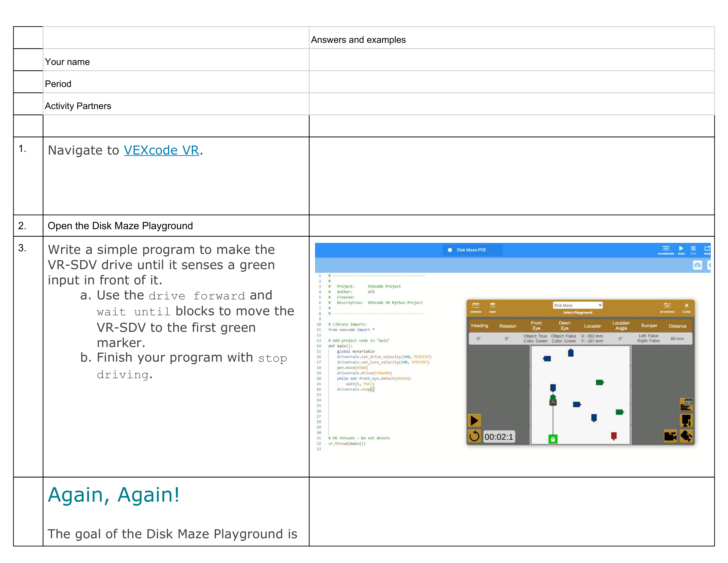The height and width of the screenshot is (563, 728).
Task: Click the while not front_eye.detect(GREEN) line
Action: point(374,379)
